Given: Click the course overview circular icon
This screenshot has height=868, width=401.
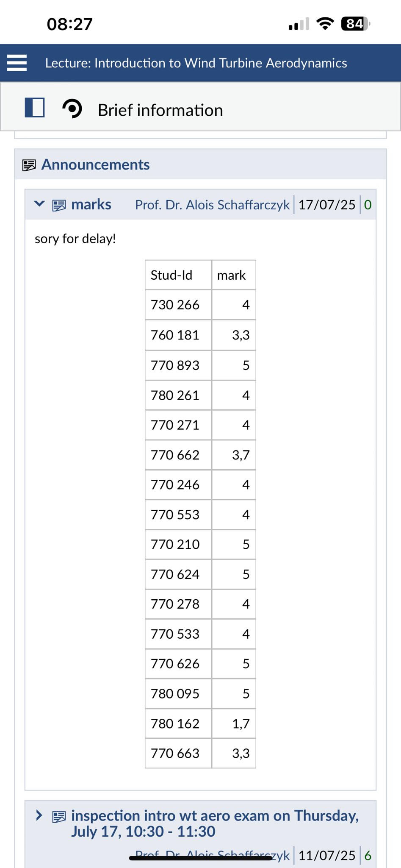Looking at the screenshot, I should coord(72,108).
